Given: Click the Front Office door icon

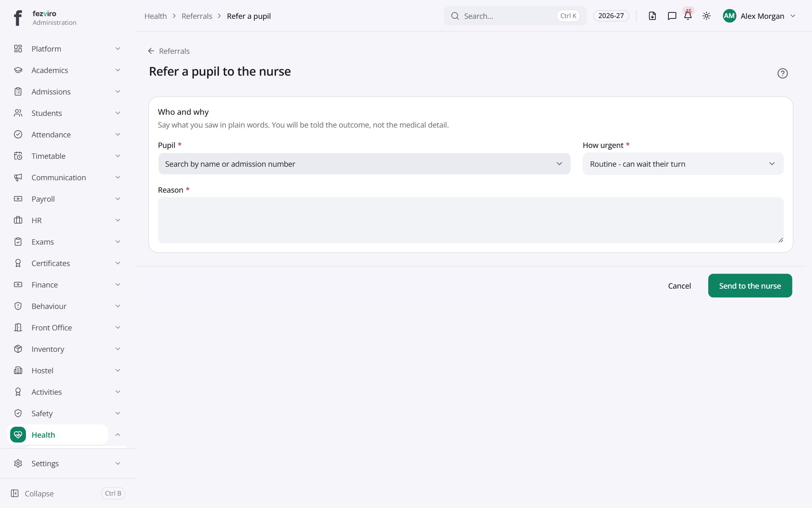Looking at the screenshot, I should pyautogui.click(x=18, y=327).
